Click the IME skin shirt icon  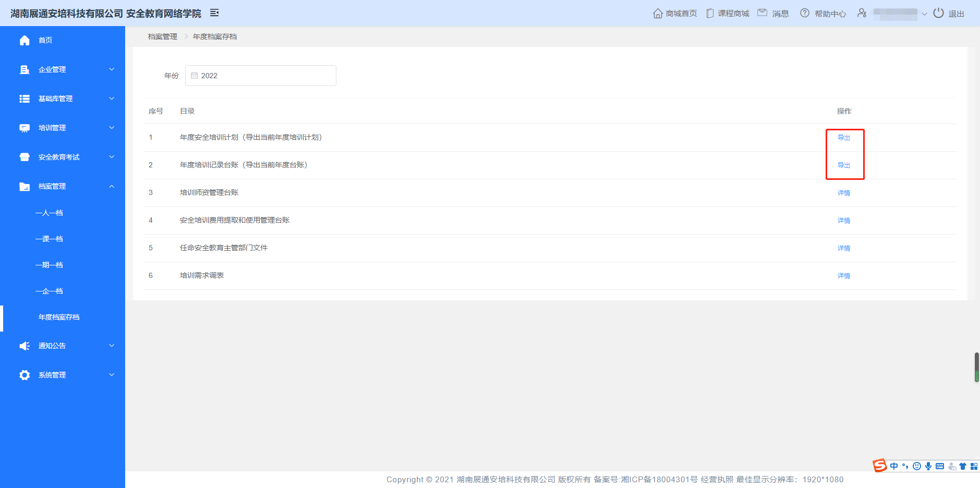click(x=963, y=466)
